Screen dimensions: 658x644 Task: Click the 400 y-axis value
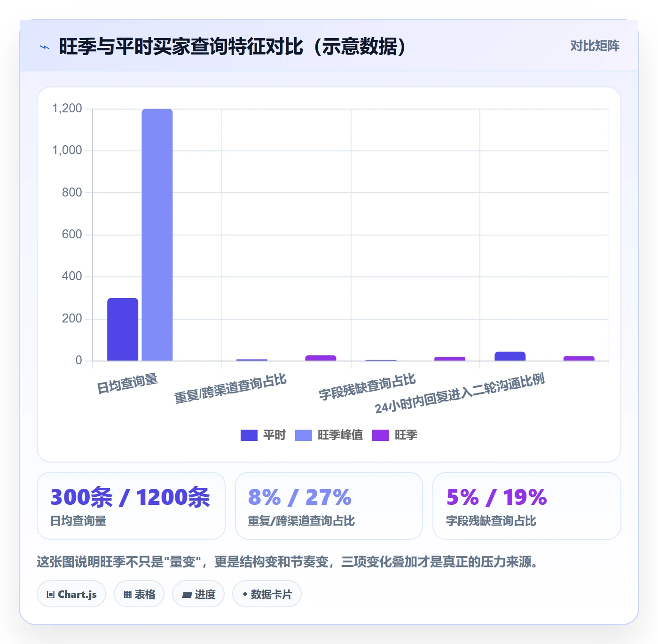[72, 276]
